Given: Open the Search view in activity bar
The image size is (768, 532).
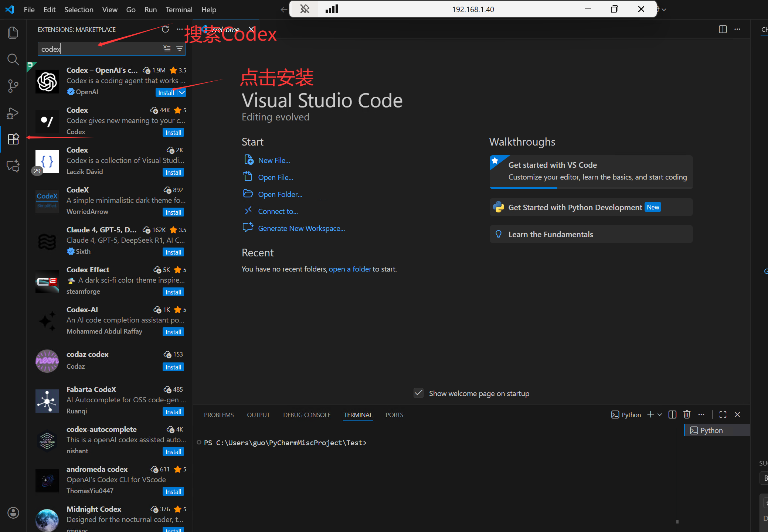Looking at the screenshot, I should [13, 59].
